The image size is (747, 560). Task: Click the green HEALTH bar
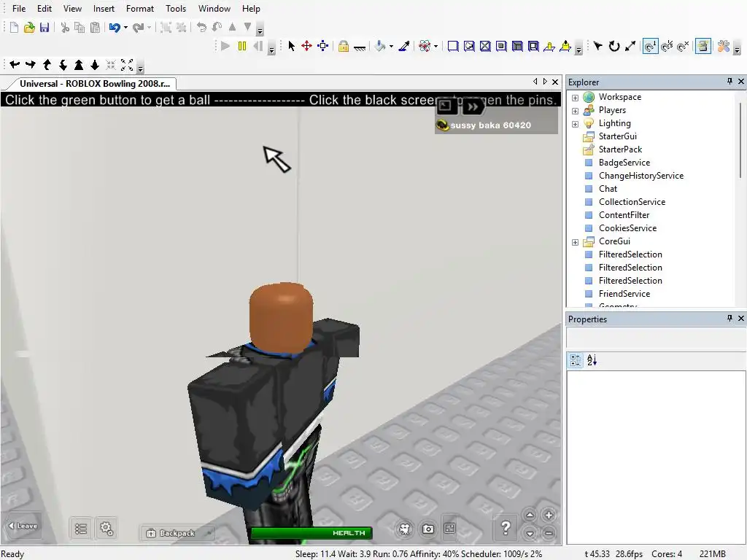pos(311,533)
